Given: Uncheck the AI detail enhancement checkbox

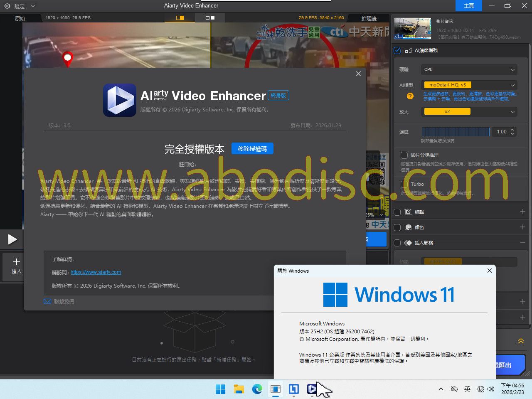Looking at the screenshot, I should (397, 50).
